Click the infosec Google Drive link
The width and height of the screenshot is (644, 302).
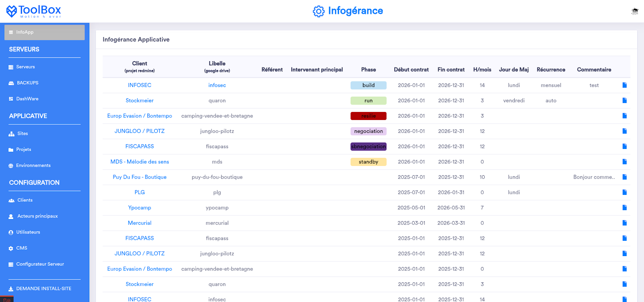click(x=217, y=85)
